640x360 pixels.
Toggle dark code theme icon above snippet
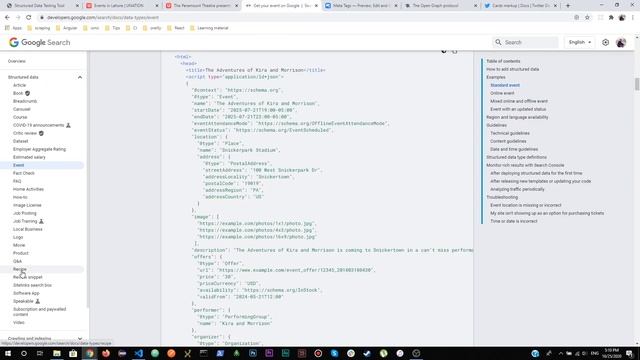444,51
